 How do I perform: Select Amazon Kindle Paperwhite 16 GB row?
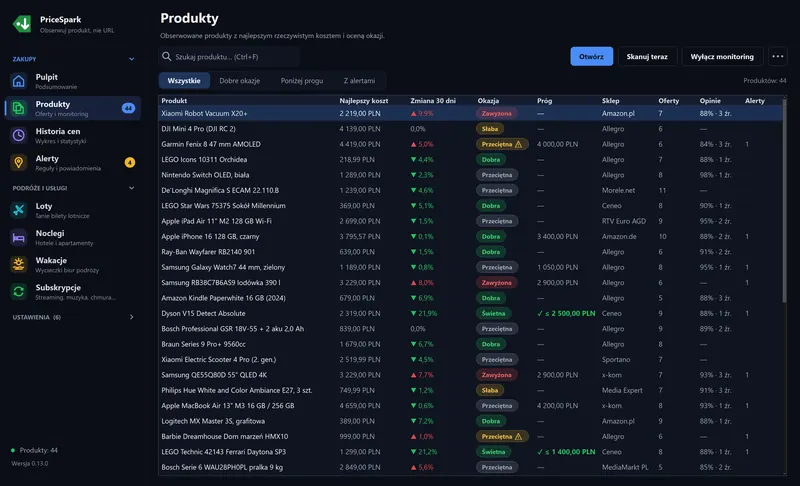(x=470, y=298)
